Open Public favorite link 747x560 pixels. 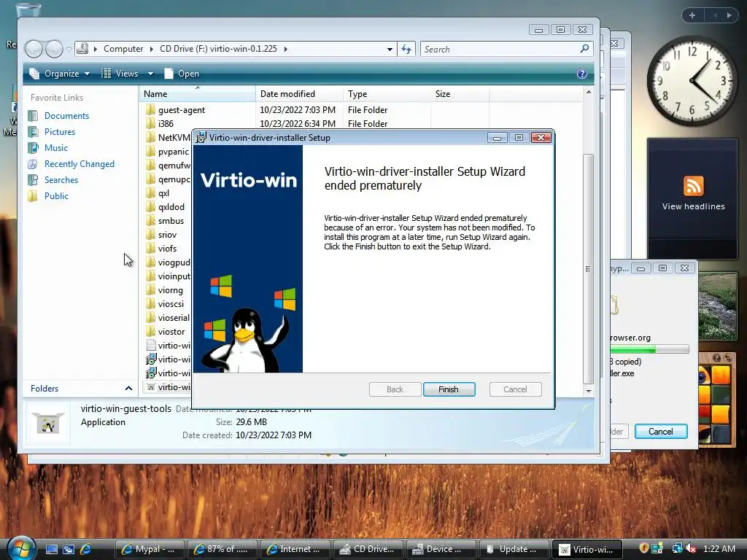click(x=56, y=195)
